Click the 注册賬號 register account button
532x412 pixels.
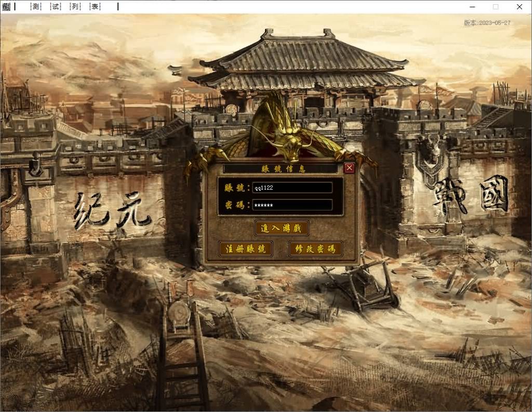245,249
